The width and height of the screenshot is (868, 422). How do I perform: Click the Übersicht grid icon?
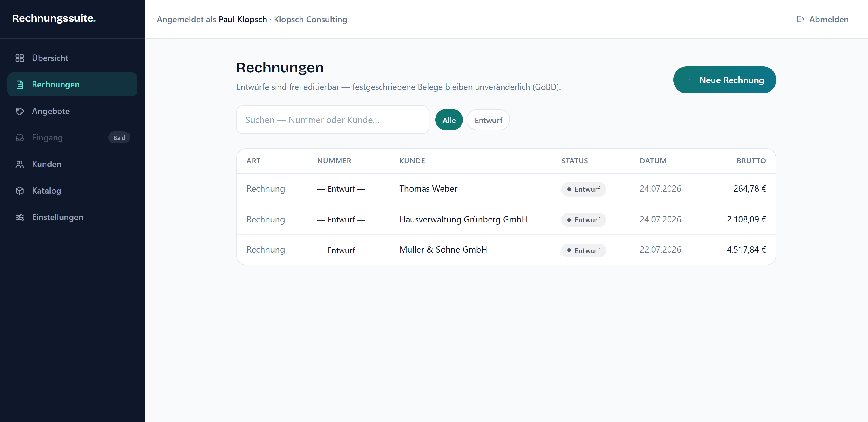20,58
